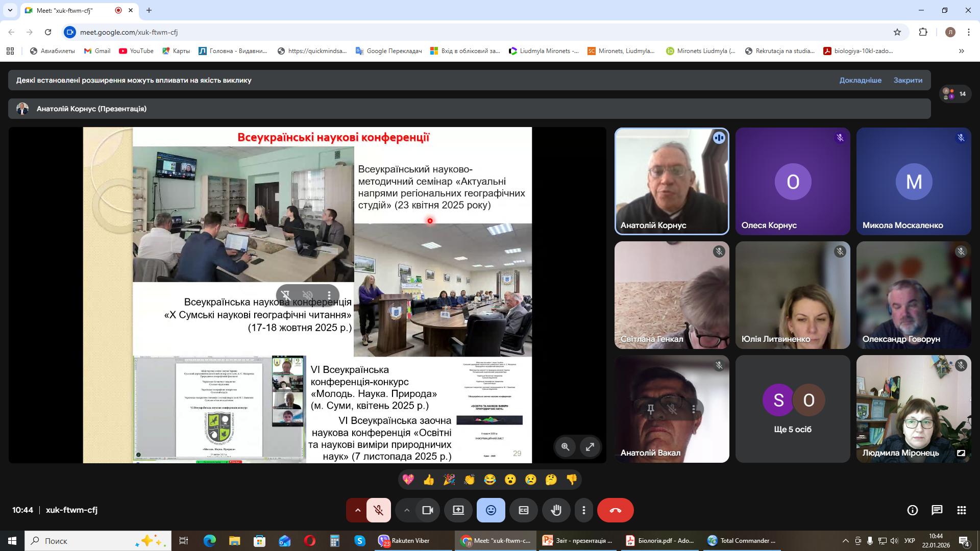Viewport: 980px width, 551px height.
Task: Unmute the microphone
Action: pyautogui.click(x=378, y=510)
